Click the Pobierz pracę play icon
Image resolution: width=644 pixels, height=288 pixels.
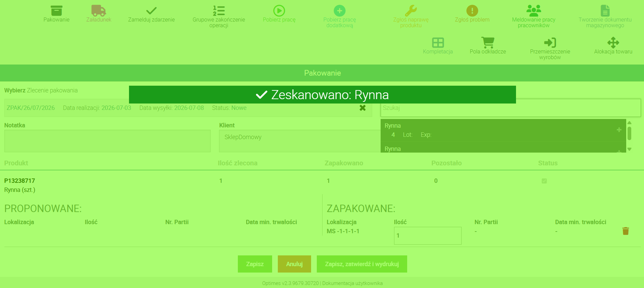point(279,11)
